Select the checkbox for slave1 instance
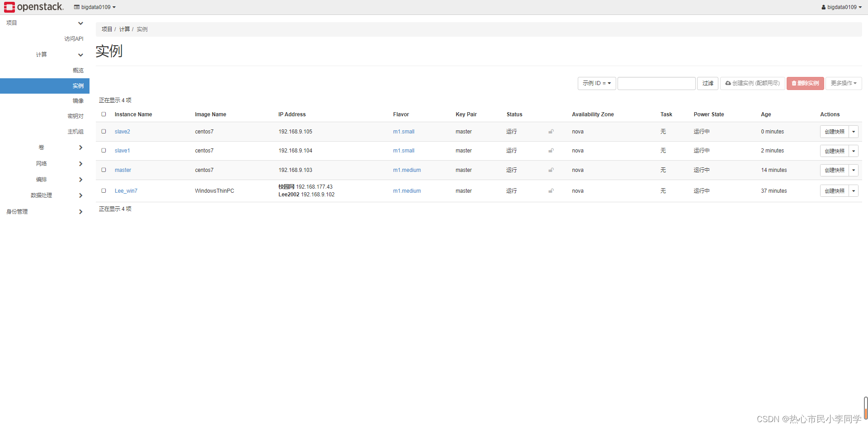Image resolution: width=868 pixels, height=428 pixels. pyautogui.click(x=104, y=150)
